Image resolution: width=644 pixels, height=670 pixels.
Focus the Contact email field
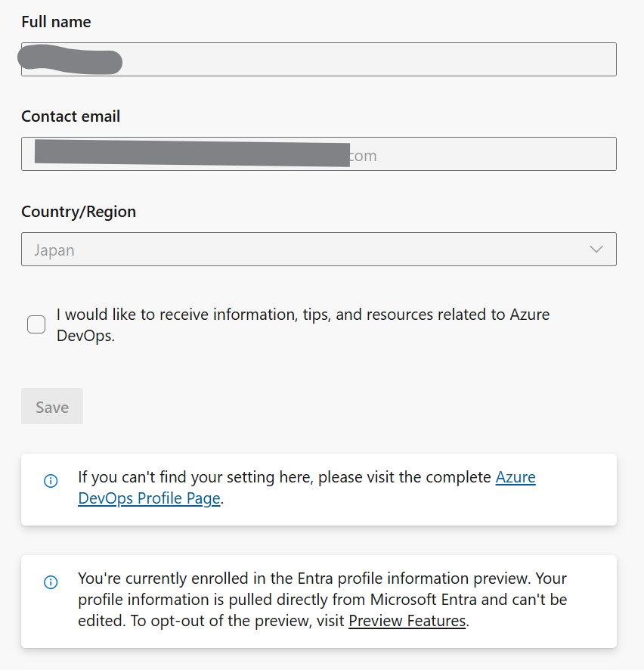coord(318,154)
